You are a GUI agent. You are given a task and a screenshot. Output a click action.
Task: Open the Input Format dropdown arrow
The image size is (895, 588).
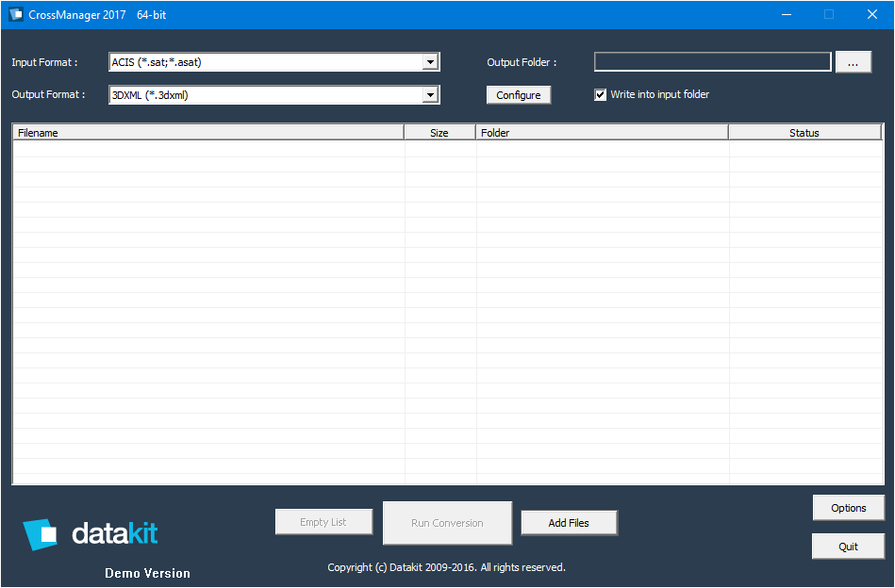(430, 62)
